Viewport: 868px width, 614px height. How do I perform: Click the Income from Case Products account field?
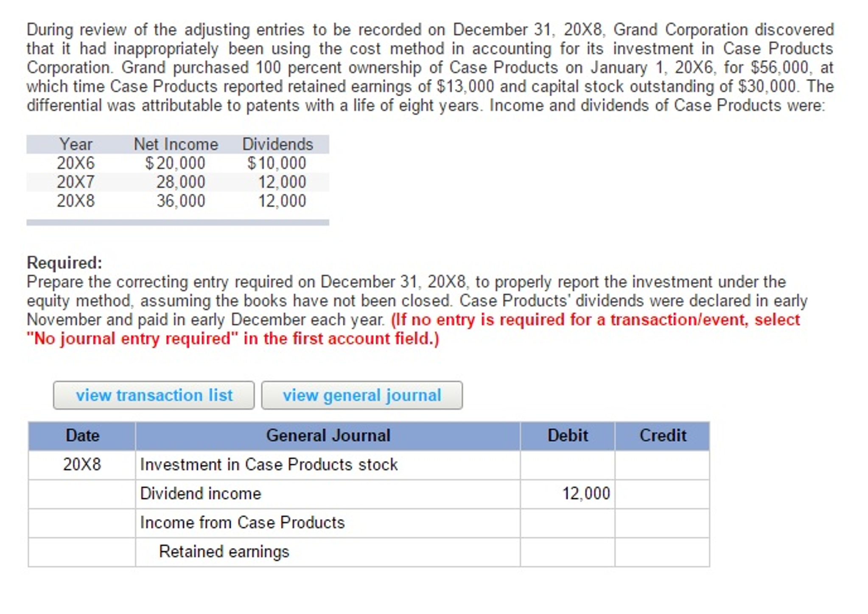(x=327, y=523)
